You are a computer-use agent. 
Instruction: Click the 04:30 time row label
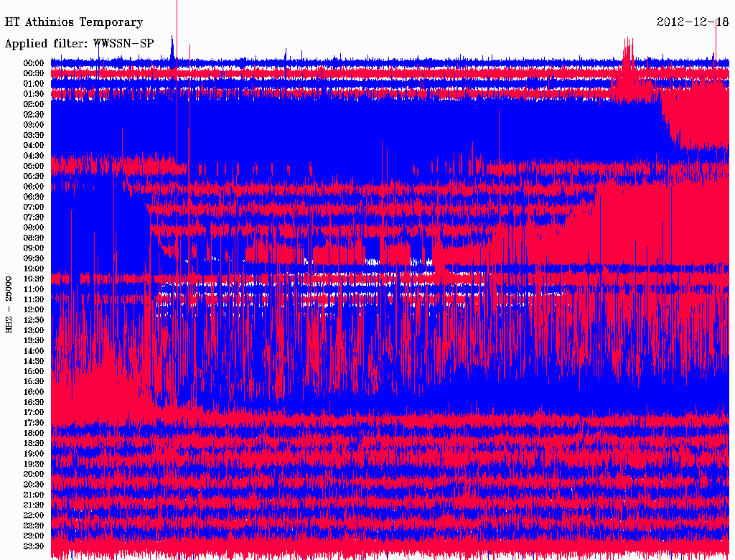coord(34,156)
